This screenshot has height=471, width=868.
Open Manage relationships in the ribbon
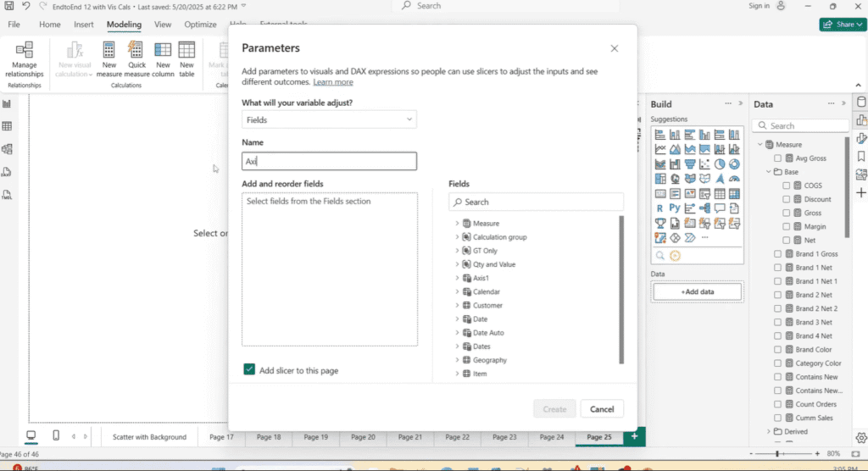[25, 59]
